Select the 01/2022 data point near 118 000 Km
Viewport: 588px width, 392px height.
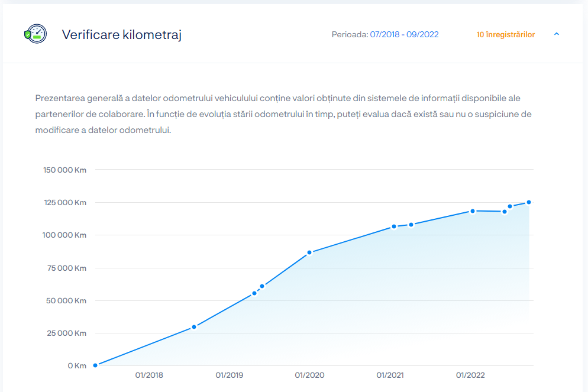473,211
